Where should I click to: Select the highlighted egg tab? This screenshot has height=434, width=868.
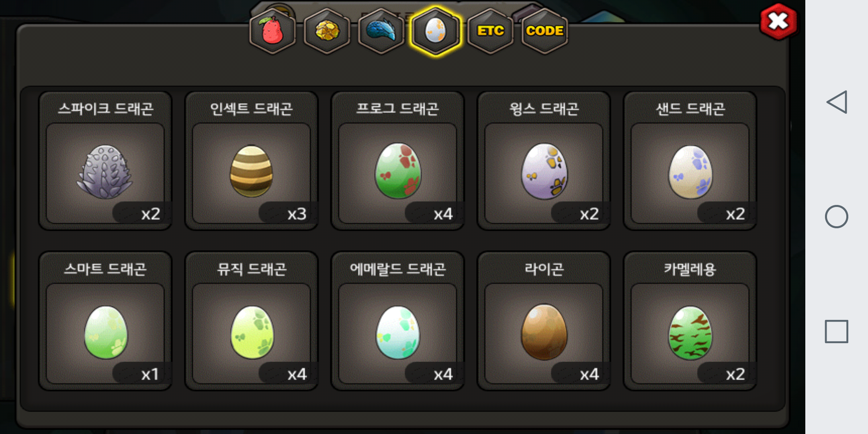436,31
